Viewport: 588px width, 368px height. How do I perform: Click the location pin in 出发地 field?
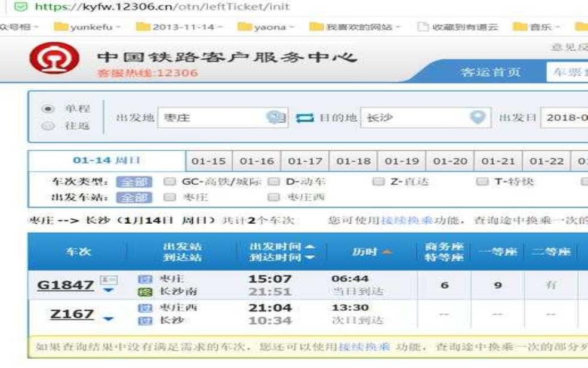point(274,117)
